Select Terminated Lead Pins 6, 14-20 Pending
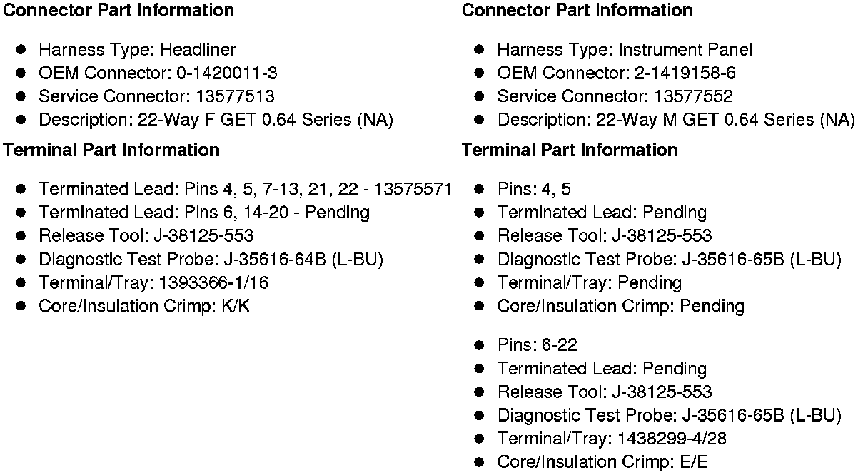 click(x=204, y=213)
